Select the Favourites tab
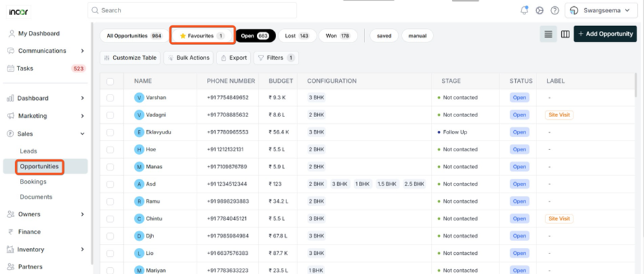 202,36
